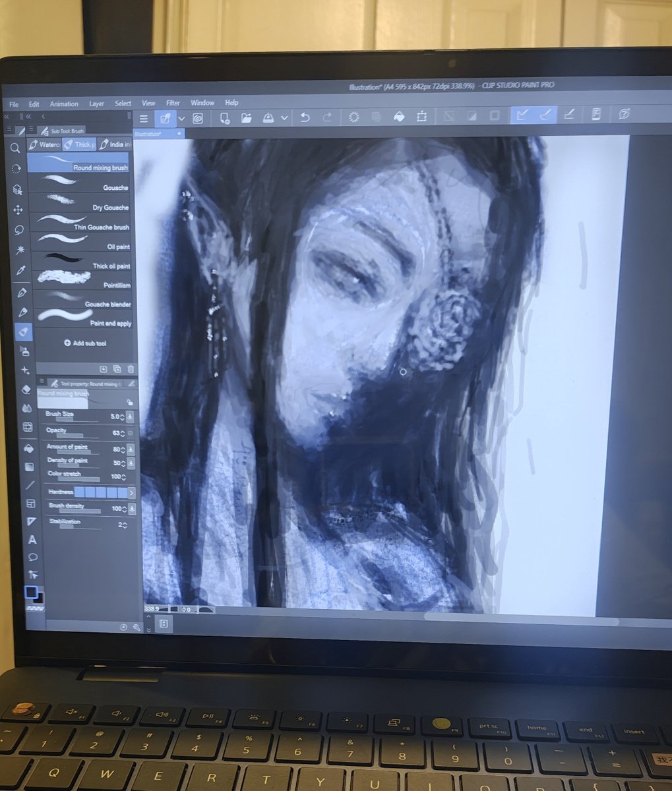Toggle Brush Size dynamics button
The image size is (672, 791).
tap(130, 417)
